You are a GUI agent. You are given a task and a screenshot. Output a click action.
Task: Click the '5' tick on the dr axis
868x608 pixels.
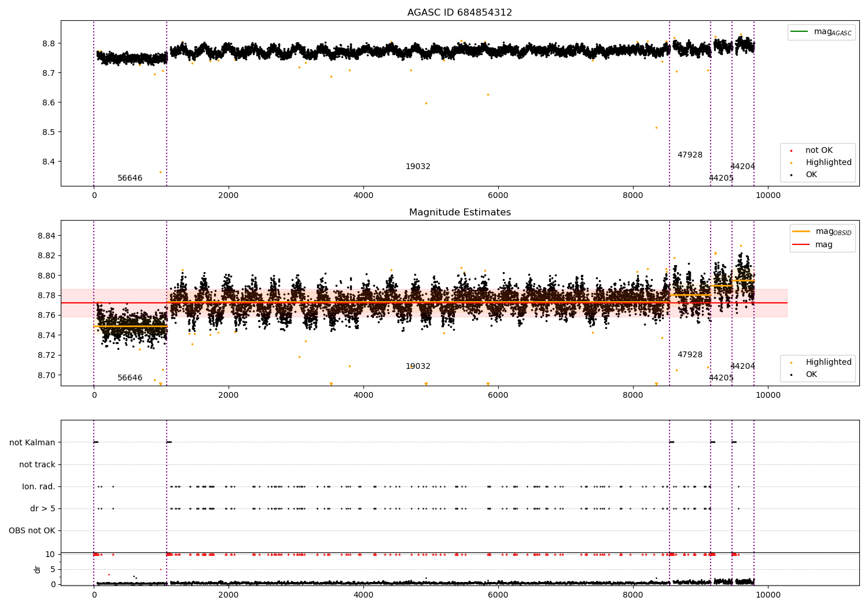pyautogui.click(x=53, y=569)
